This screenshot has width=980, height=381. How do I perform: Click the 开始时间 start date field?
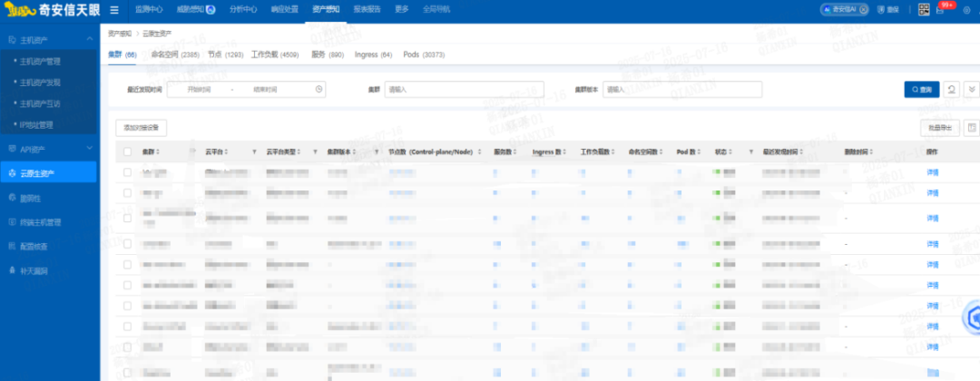click(200, 89)
